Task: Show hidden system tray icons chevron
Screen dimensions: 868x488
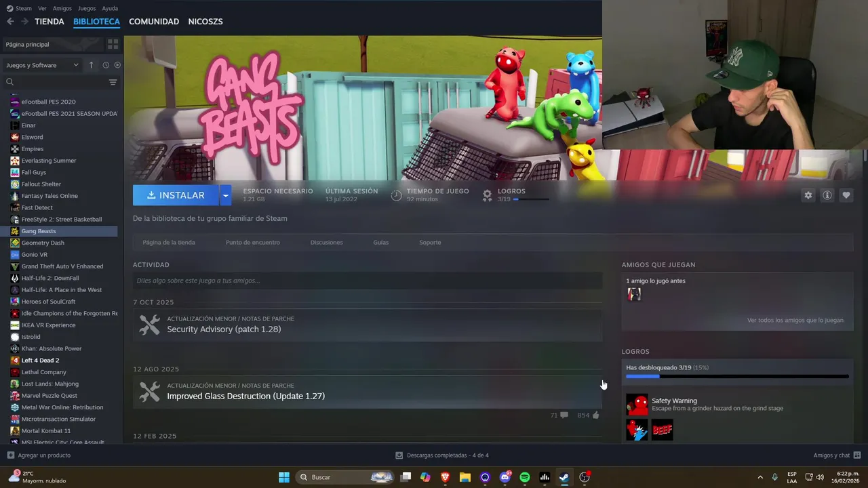Action: click(x=760, y=477)
